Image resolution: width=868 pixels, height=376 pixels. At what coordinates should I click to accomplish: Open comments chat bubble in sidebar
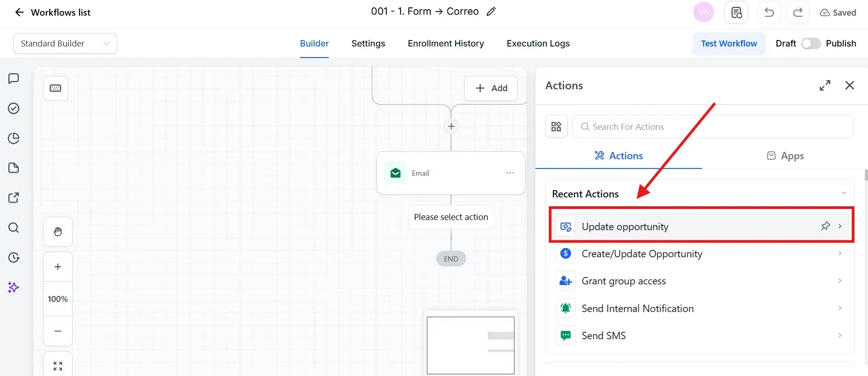14,78
